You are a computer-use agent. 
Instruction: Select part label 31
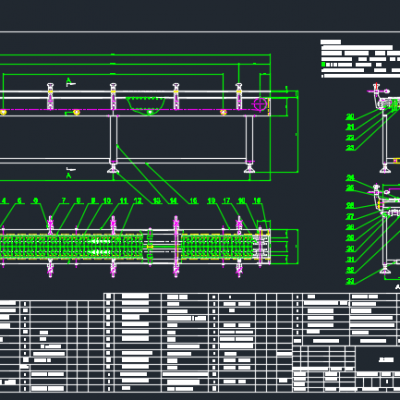click(350, 259)
